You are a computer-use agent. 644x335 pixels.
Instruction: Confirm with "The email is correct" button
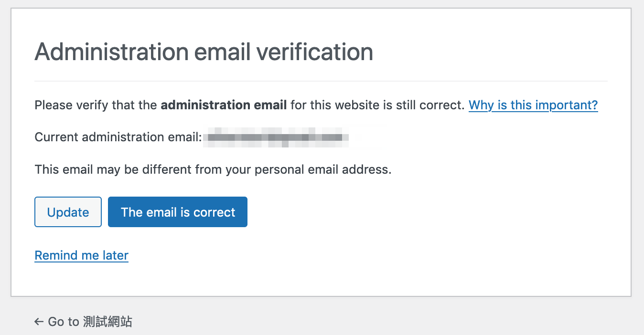178,212
